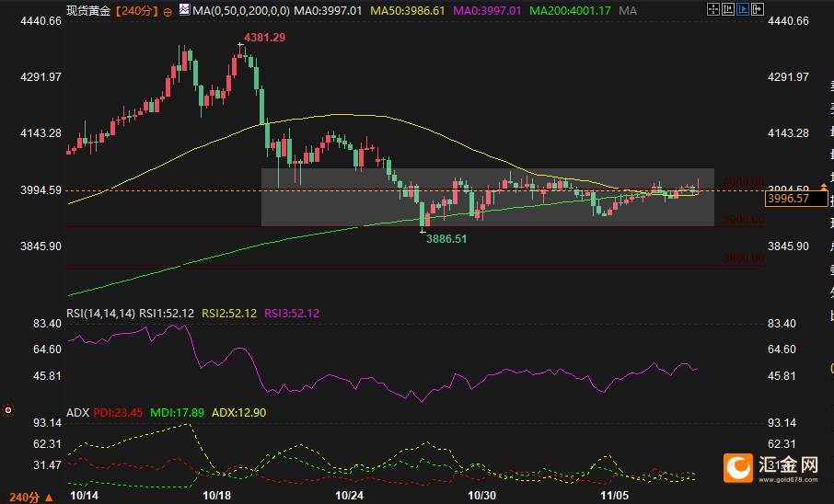Select the MA50:3986.61 legend label
Screen dimensions: 834x504
tap(408, 11)
